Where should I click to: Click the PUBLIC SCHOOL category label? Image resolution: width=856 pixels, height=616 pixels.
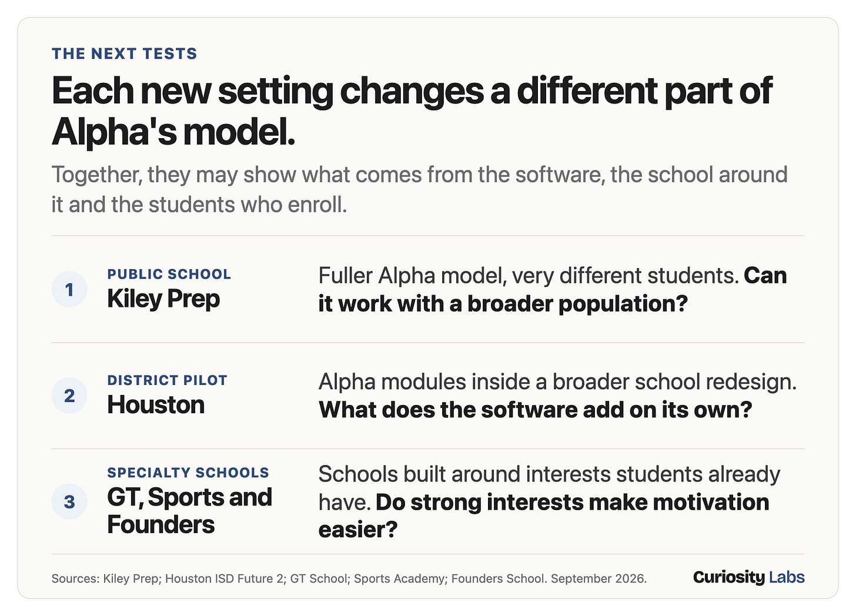[169, 274]
